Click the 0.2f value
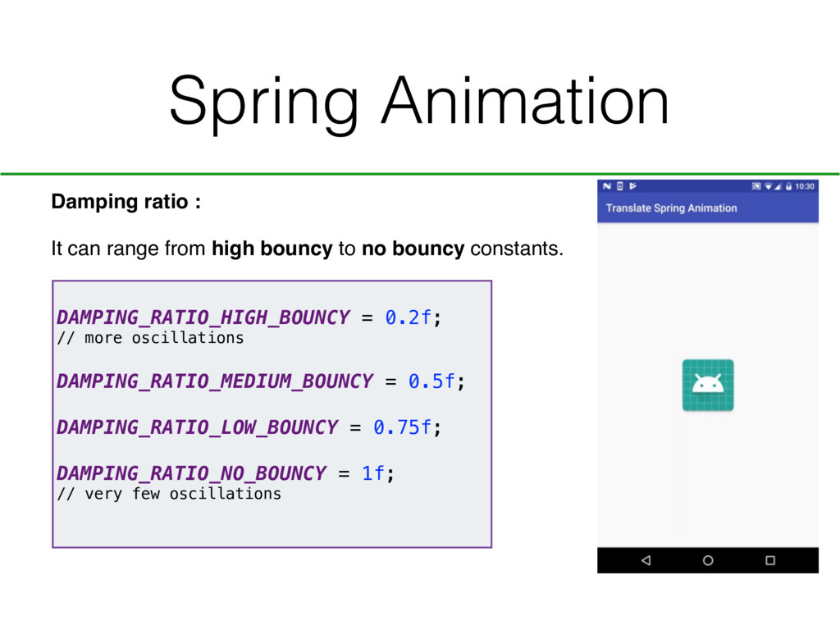Screen dimensions: 840x630 409,317
